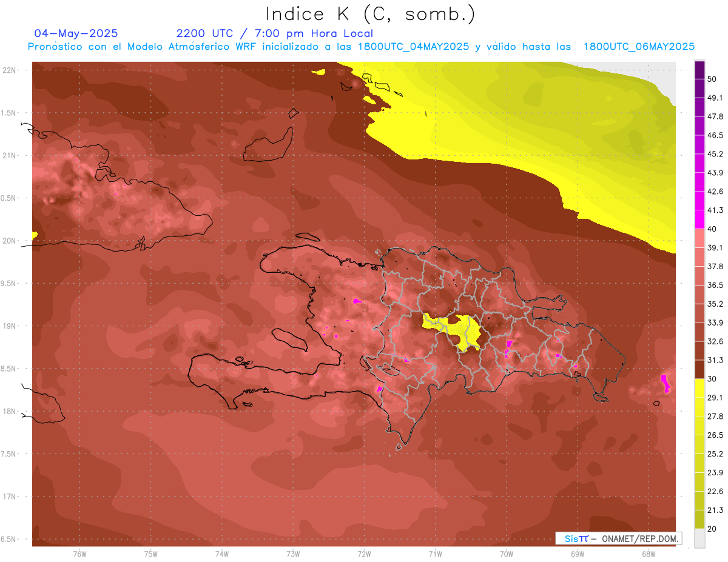Click the 20N latitude axis label

[x=10, y=241]
